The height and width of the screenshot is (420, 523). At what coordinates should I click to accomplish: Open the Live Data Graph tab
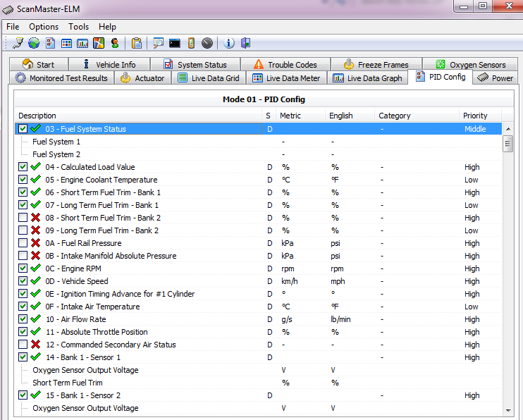(x=367, y=78)
